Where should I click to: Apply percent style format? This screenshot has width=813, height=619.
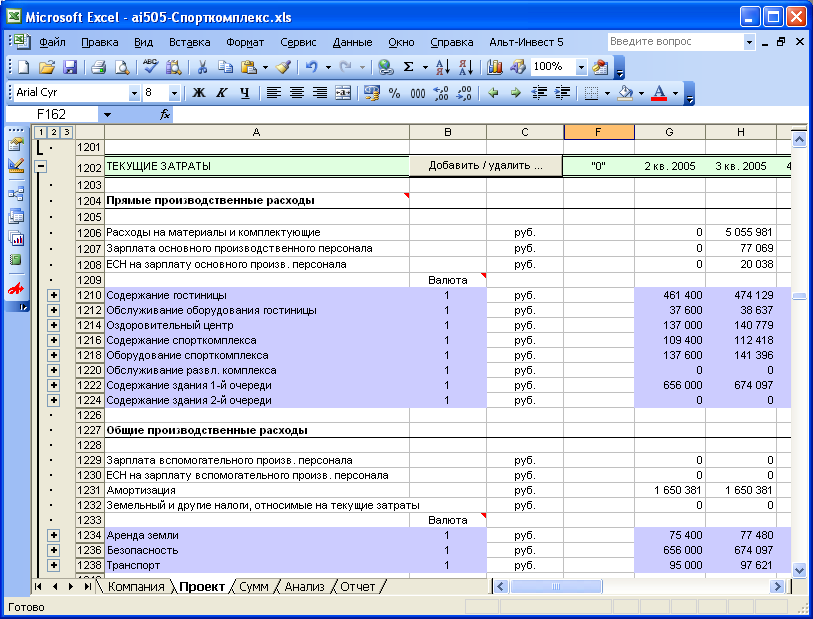[x=395, y=93]
